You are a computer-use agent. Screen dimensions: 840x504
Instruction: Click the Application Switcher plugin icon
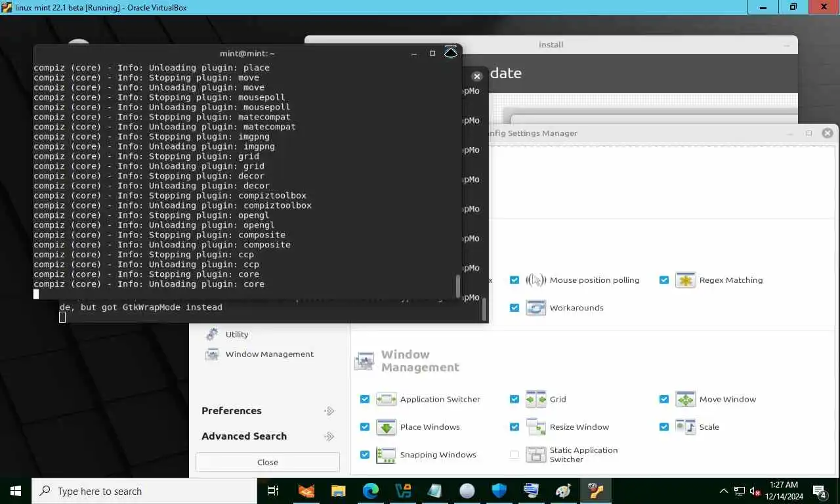click(386, 399)
